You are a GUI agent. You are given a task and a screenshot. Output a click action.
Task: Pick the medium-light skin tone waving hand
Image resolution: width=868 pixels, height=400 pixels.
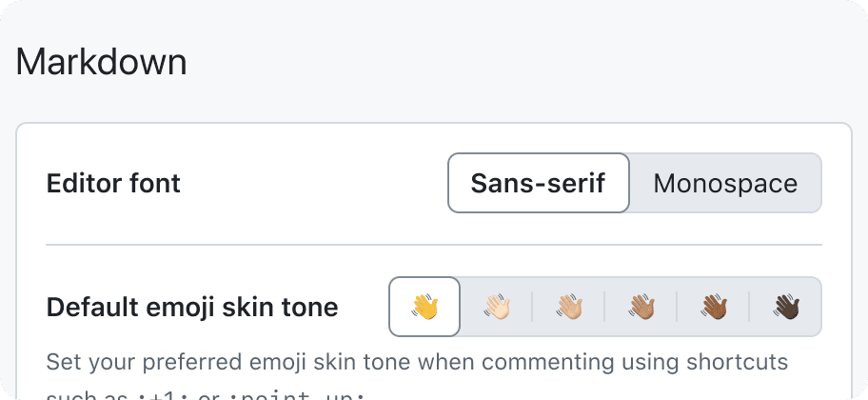[568, 307]
